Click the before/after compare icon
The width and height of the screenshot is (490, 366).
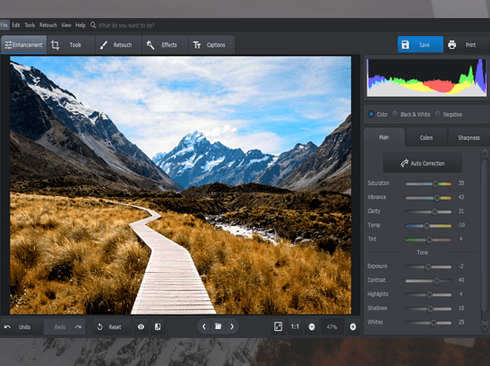[x=158, y=327]
